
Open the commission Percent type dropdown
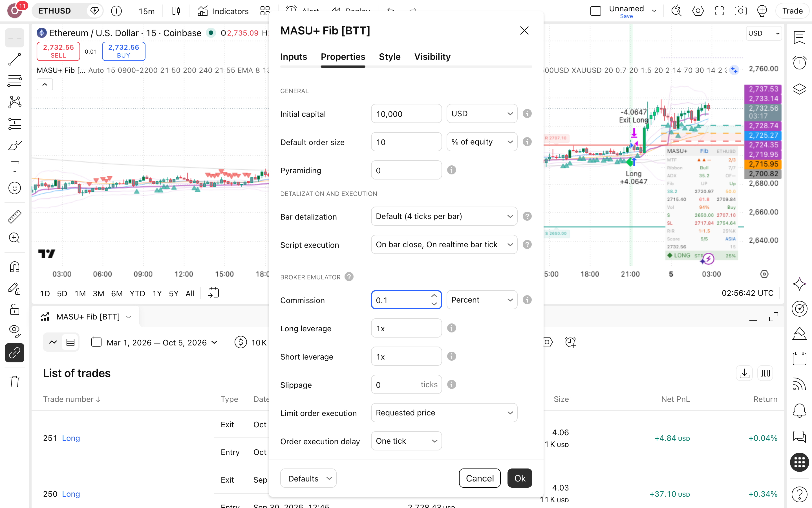click(x=482, y=300)
